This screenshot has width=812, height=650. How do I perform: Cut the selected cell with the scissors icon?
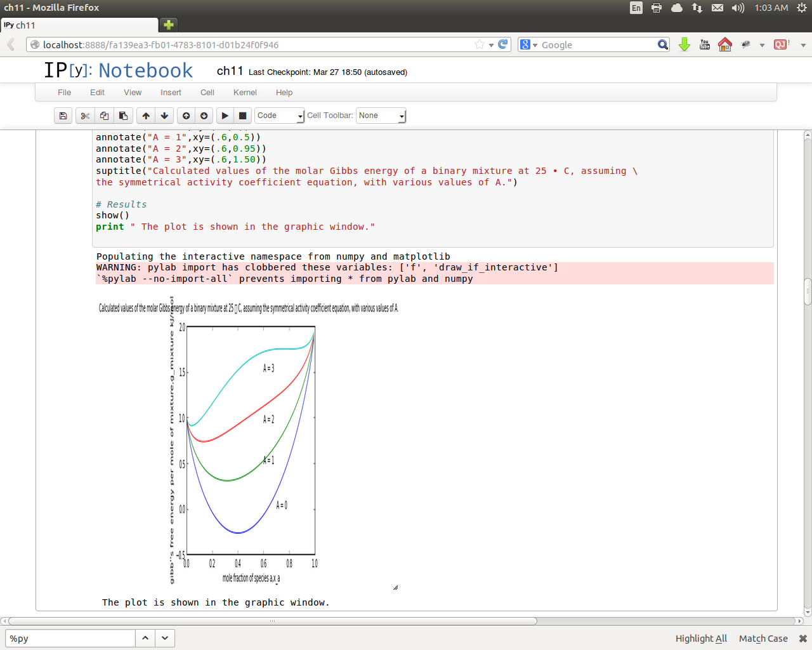tap(85, 116)
